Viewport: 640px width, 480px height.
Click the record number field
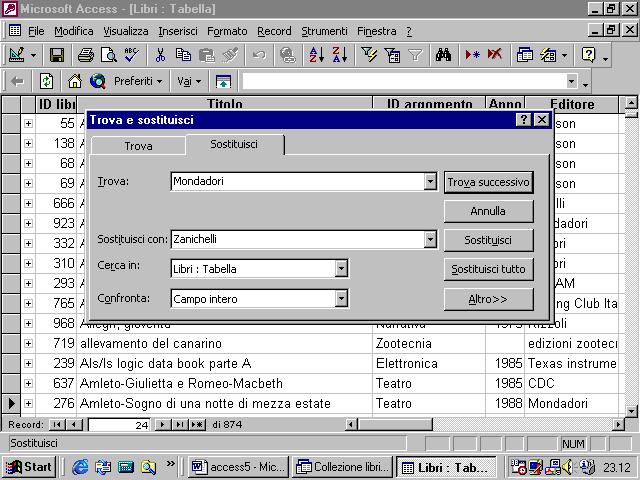point(119,425)
